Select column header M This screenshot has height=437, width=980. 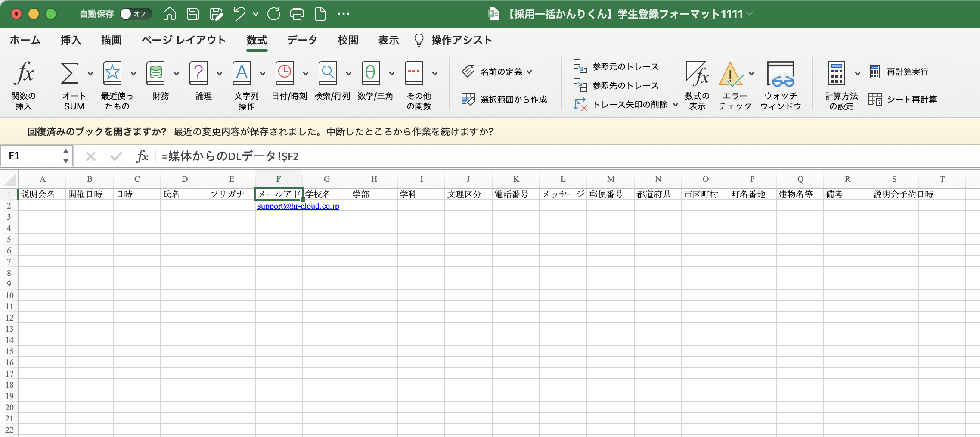[x=611, y=179]
